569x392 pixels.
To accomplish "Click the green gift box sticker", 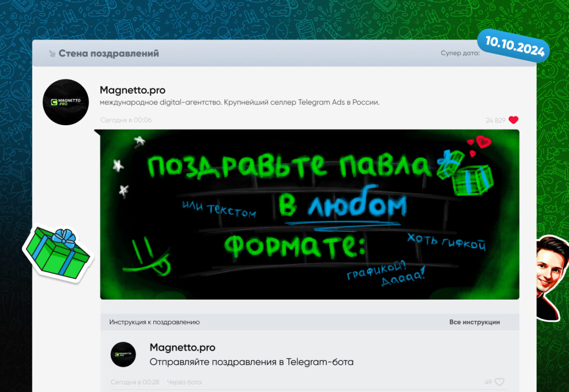I will pyautogui.click(x=57, y=255).
